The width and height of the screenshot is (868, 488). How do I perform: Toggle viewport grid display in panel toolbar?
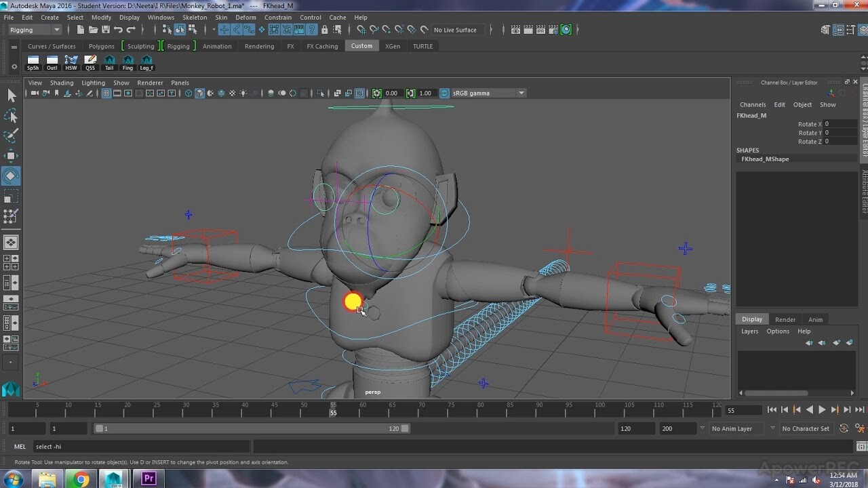click(106, 93)
